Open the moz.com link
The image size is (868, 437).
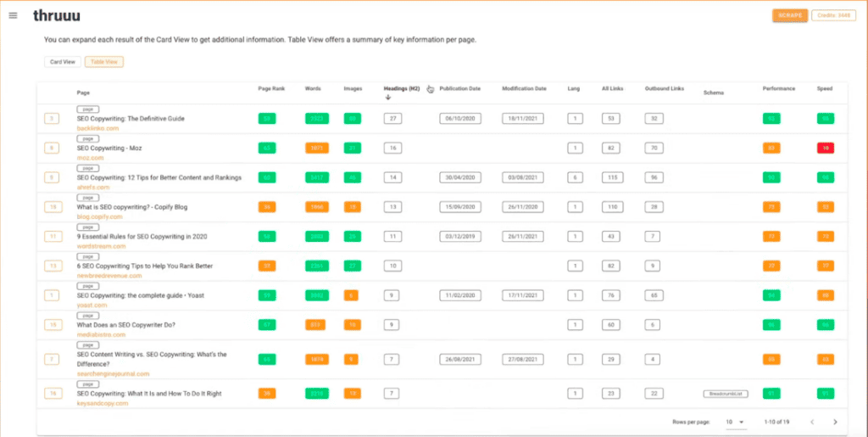coord(89,158)
